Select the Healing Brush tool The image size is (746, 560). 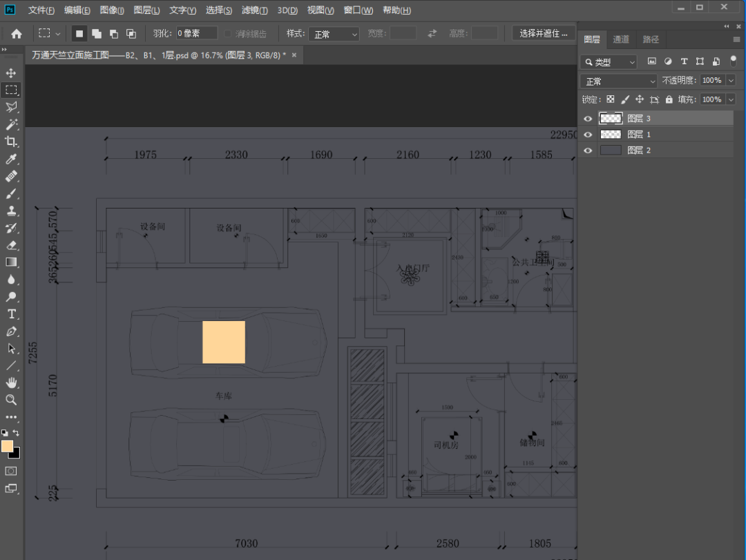pos(11,176)
